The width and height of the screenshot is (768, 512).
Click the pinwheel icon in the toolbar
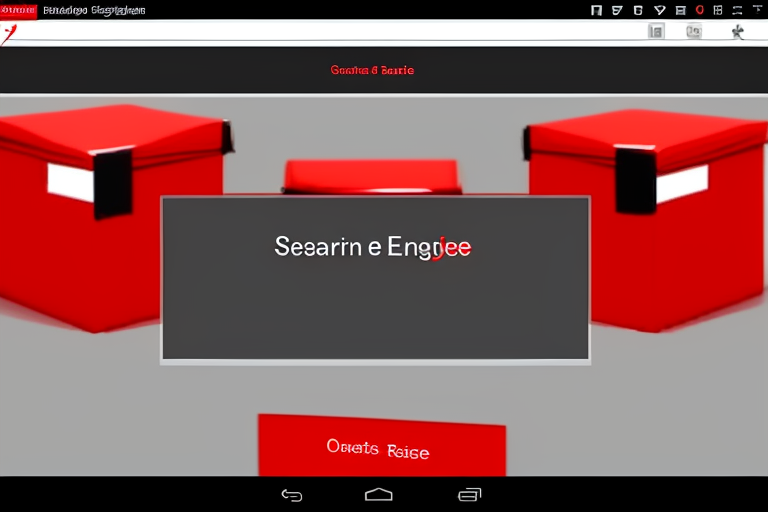(738, 32)
